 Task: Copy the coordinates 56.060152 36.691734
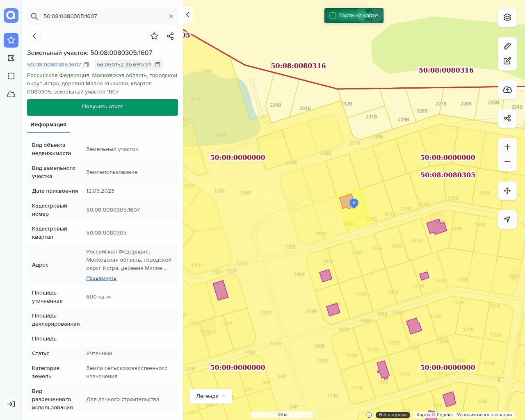point(157,65)
